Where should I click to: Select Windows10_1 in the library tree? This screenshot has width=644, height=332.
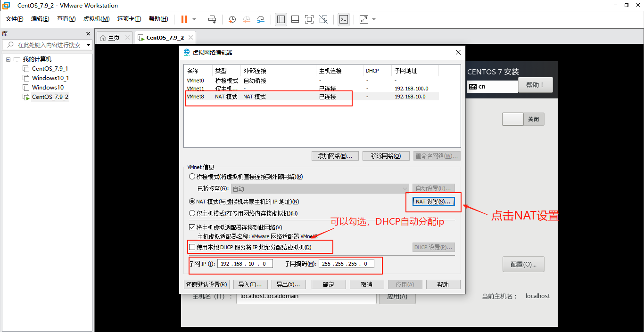pyautogui.click(x=50, y=78)
